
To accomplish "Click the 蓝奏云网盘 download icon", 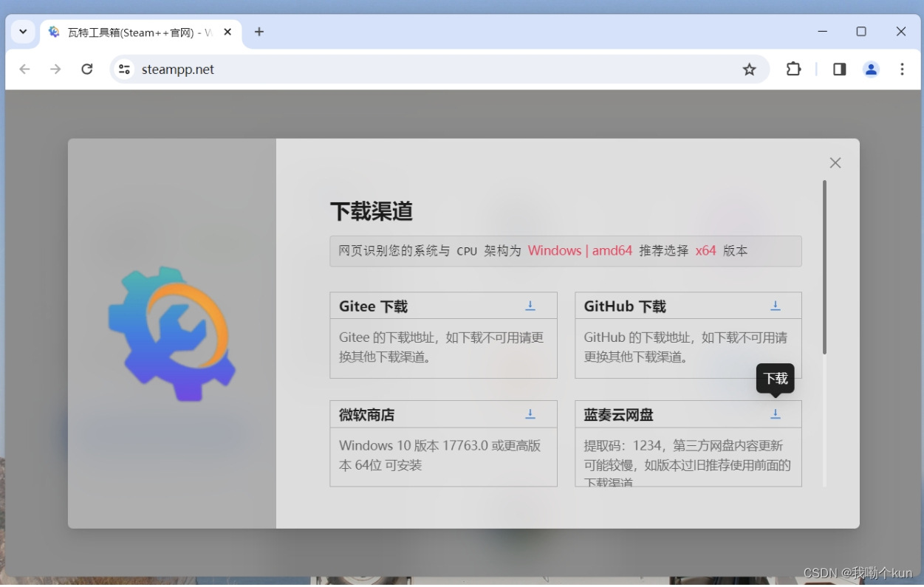I will (776, 414).
